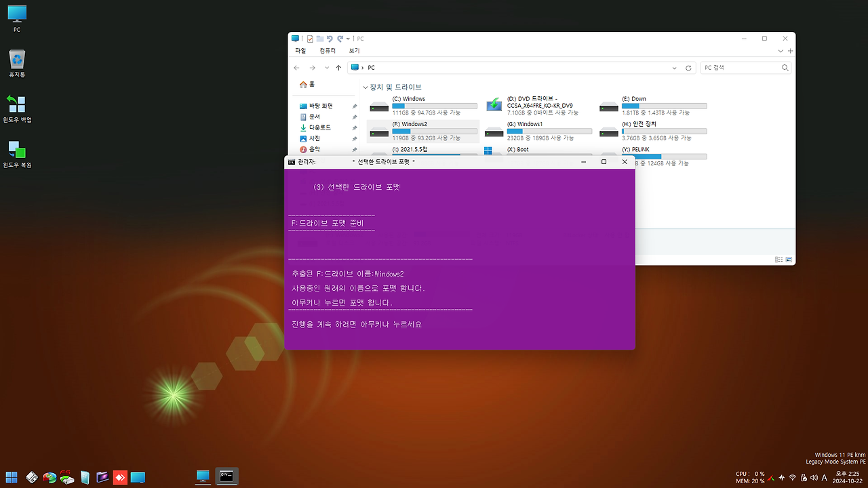Open the 보기 ribbon tab
The width and height of the screenshot is (868, 488).
(x=354, y=51)
